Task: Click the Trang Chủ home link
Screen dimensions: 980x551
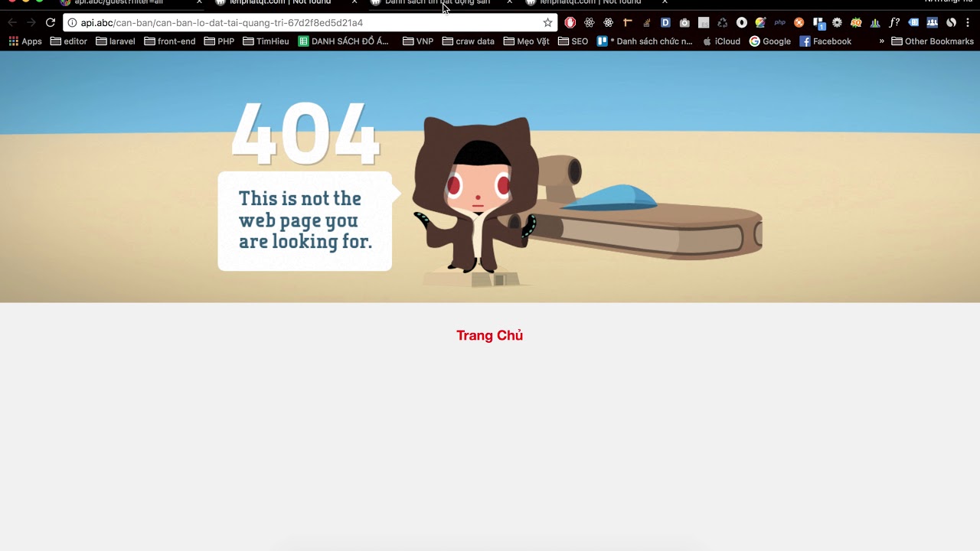Action: pos(490,335)
